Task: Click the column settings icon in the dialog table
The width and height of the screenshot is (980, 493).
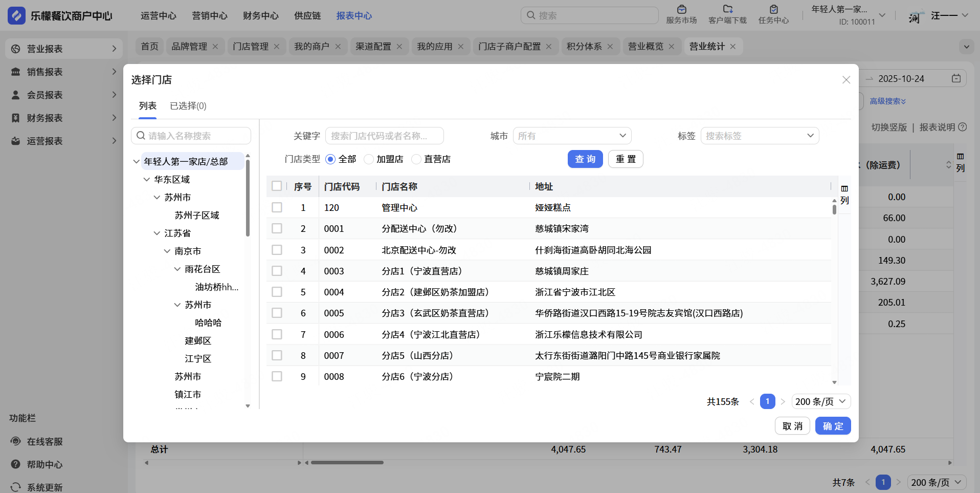Action: click(844, 189)
